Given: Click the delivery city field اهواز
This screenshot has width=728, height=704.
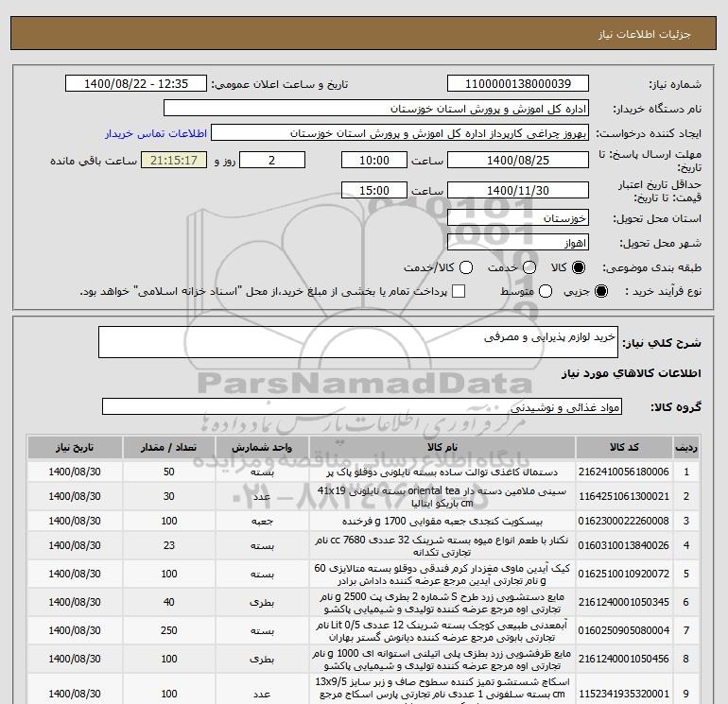Looking at the screenshot, I should pos(518,243).
